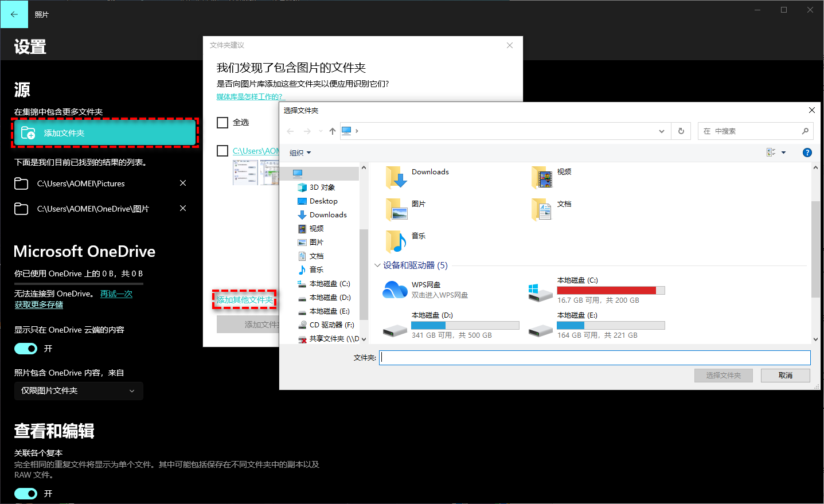Click the back arrow in Photos app
824x504 pixels.
coord(14,14)
